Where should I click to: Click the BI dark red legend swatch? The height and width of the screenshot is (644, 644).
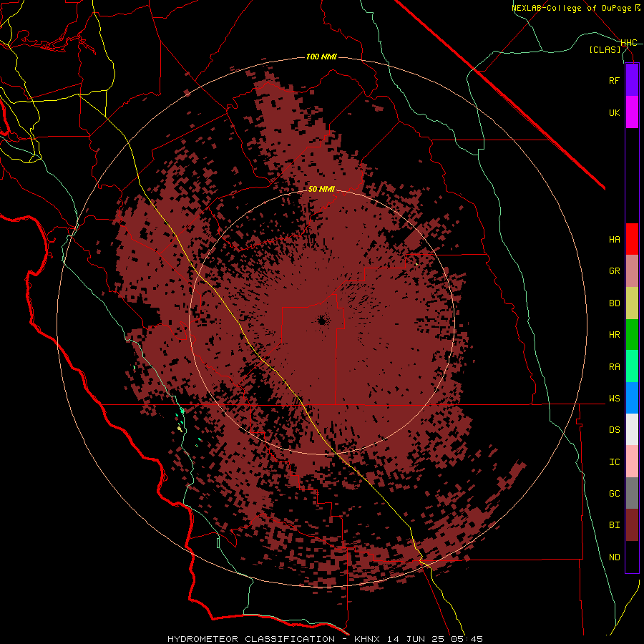(632, 525)
